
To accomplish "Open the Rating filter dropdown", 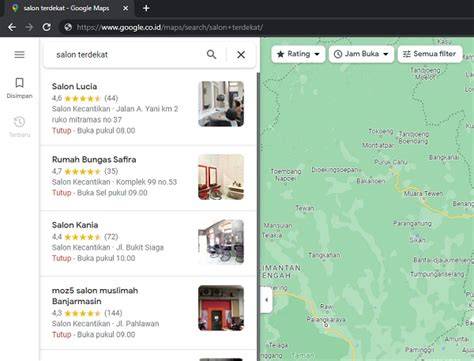I will point(298,54).
